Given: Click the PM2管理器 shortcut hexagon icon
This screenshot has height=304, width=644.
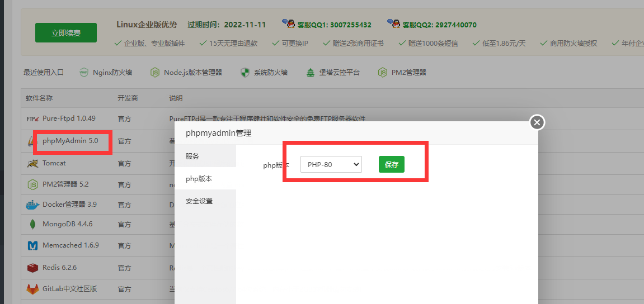Looking at the screenshot, I should pyautogui.click(x=382, y=73).
